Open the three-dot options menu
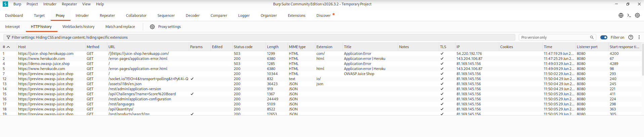This screenshot has width=644, height=137. click(x=639, y=37)
